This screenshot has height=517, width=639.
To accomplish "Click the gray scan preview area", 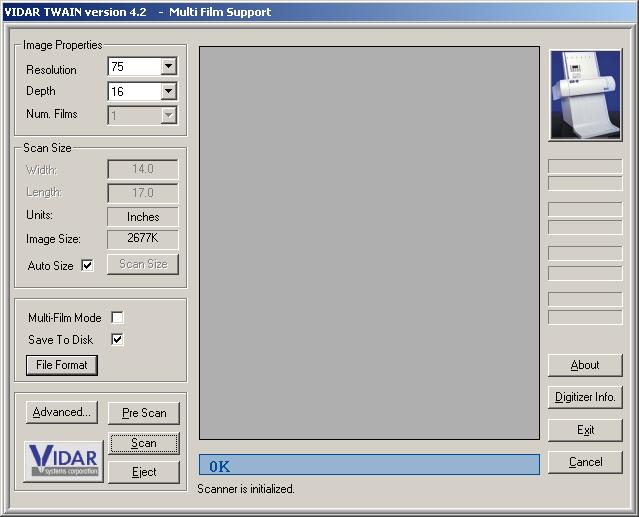I will (x=369, y=243).
